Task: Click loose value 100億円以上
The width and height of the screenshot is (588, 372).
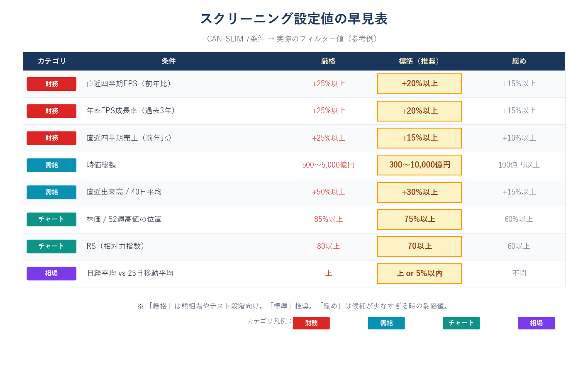Action: (x=519, y=165)
